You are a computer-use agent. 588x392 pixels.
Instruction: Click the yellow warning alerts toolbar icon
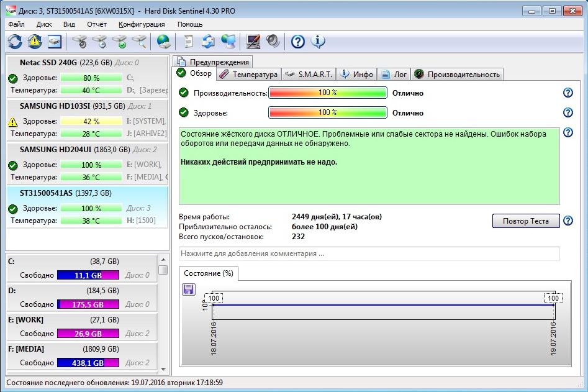coord(35,42)
